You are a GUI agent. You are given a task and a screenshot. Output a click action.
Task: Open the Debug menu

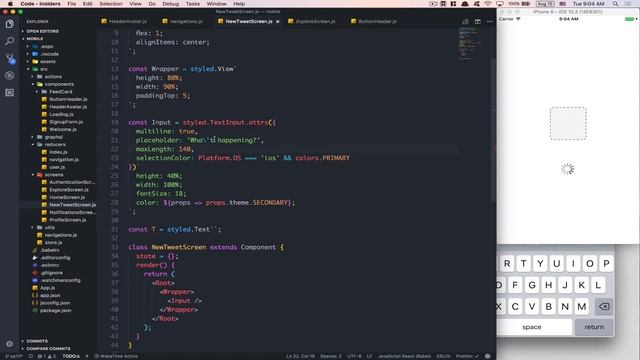tap(171, 4)
